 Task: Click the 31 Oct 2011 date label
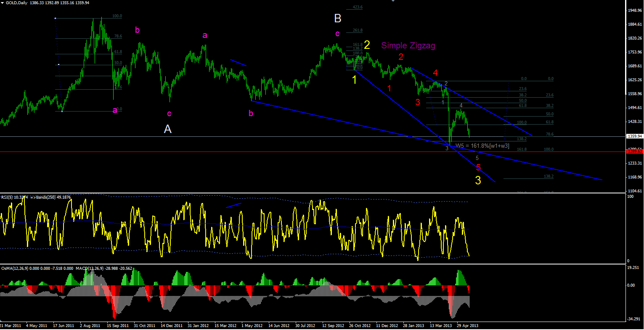144,325
